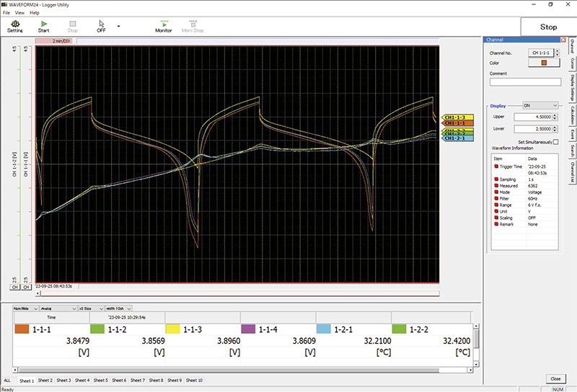Click the blue CH1-2-1 waveform label

click(457, 138)
